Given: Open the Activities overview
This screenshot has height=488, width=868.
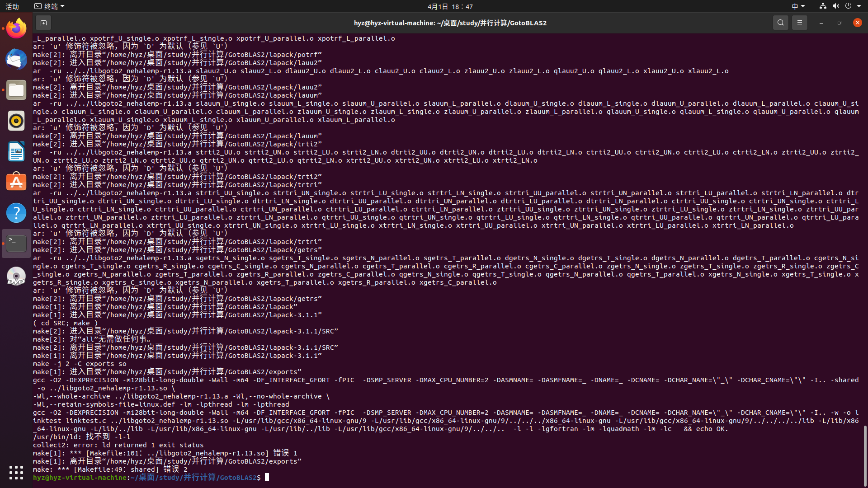Looking at the screenshot, I should click(x=12, y=6).
